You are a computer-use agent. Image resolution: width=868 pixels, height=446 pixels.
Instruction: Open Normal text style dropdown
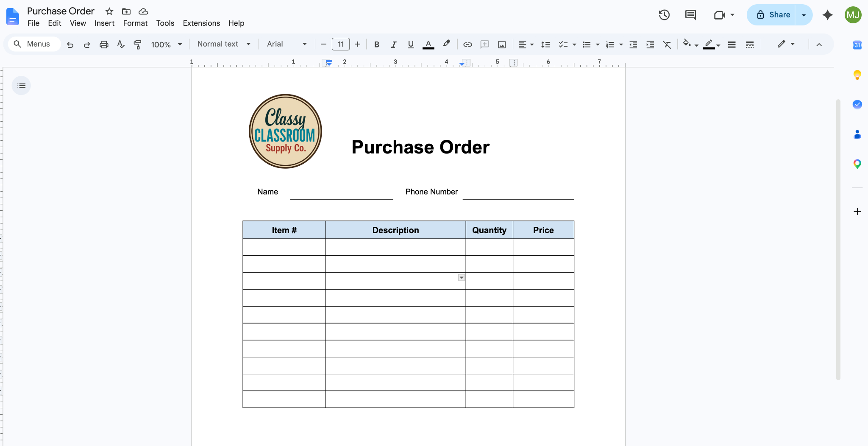coord(224,44)
